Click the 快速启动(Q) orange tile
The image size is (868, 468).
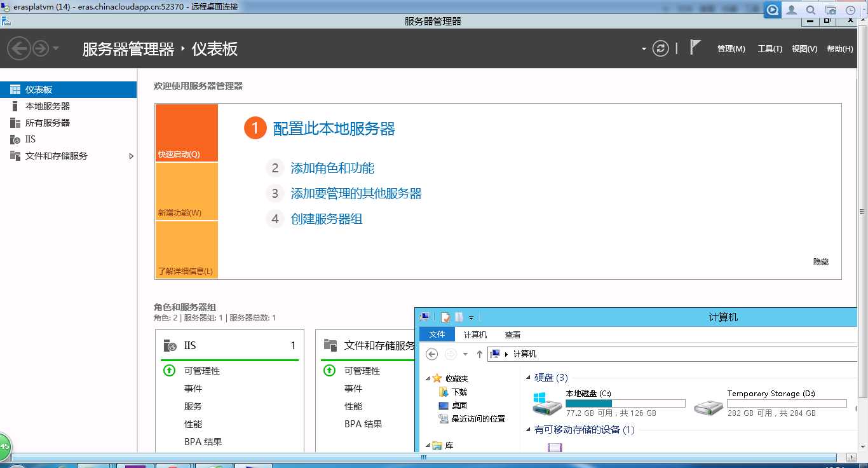[186, 133]
